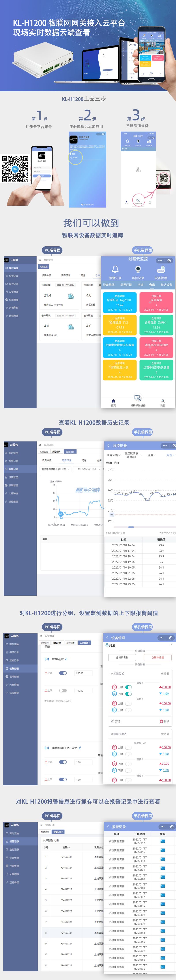Go to 首页 using the home icon

click(x=113, y=401)
